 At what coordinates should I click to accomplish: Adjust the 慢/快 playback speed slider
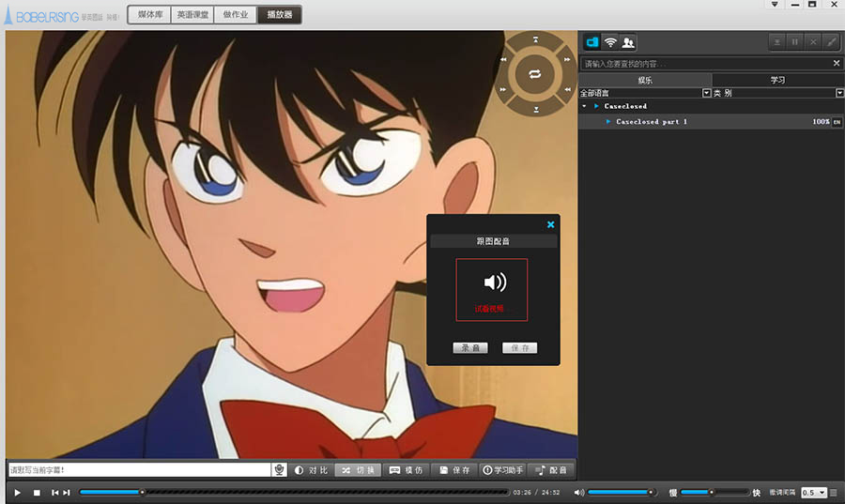coord(715,492)
